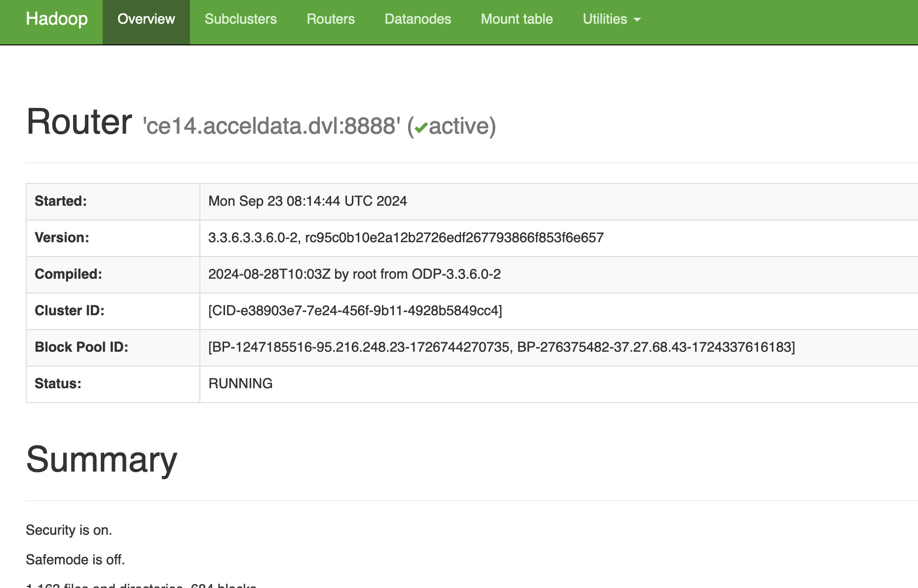View the Mount table tab
This screenshot has width=918, height=588.
[517, 19]
